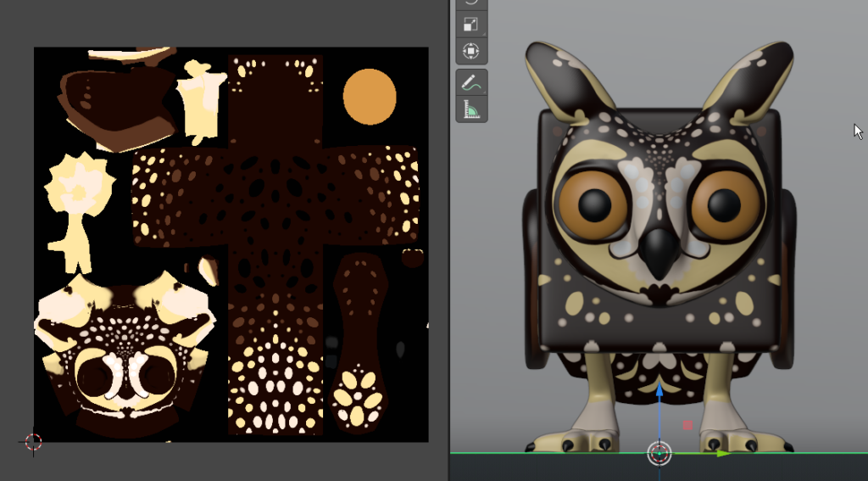This screenshot has width=868, height=481.
Task: Click the orange circle on the UV texture
Action: (370, 97)
